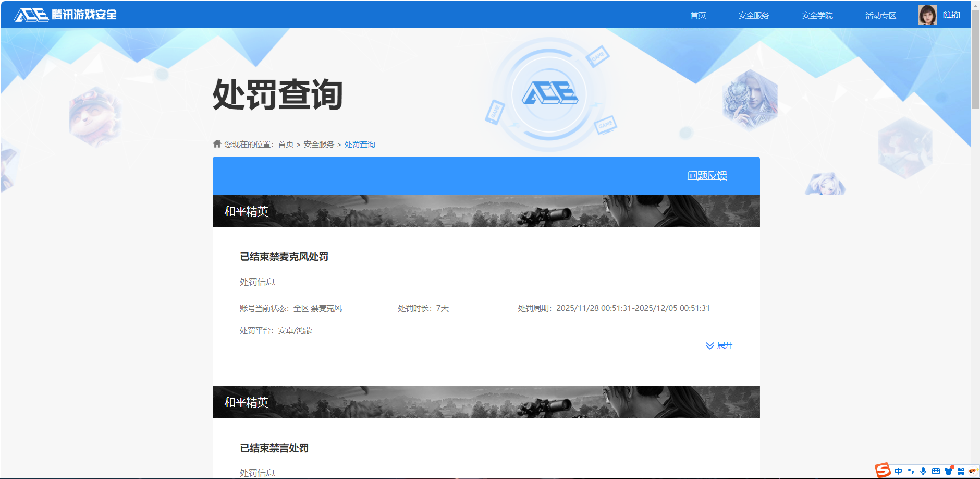
Task: Click the ACE 腾讯游戏安全 logo
Action: tap(65, 15)
